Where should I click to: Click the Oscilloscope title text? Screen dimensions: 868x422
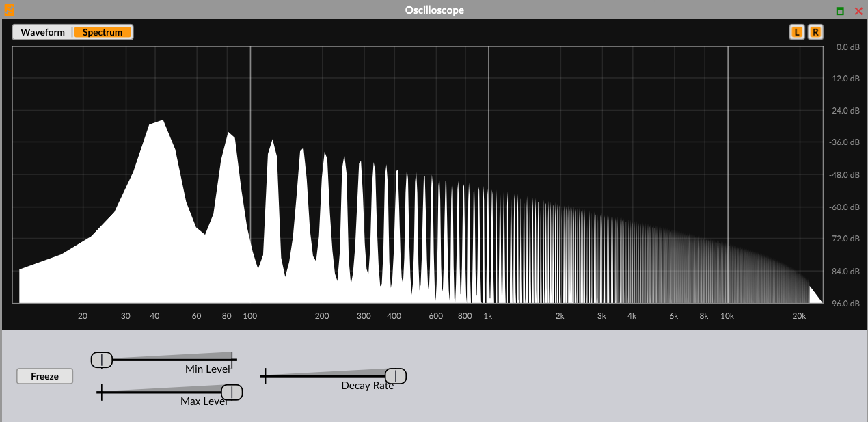pos(434,10)
